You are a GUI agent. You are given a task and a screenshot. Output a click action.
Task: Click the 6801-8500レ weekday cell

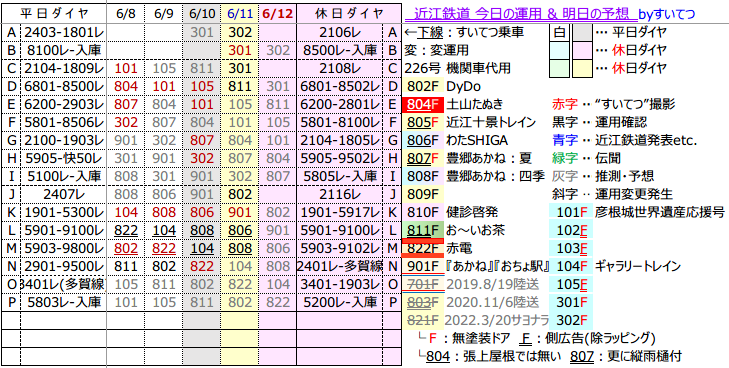click(x=64, y=86)
